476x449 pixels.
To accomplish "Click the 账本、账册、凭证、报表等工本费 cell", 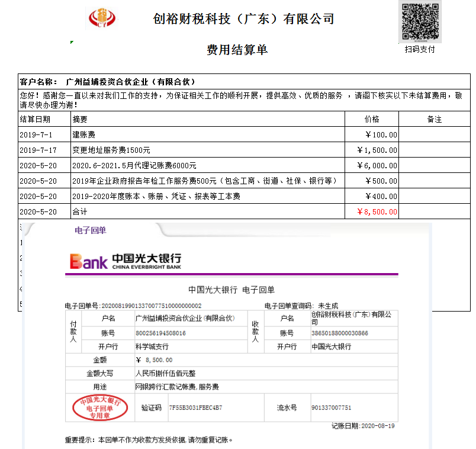I will [x=208, y=196].
